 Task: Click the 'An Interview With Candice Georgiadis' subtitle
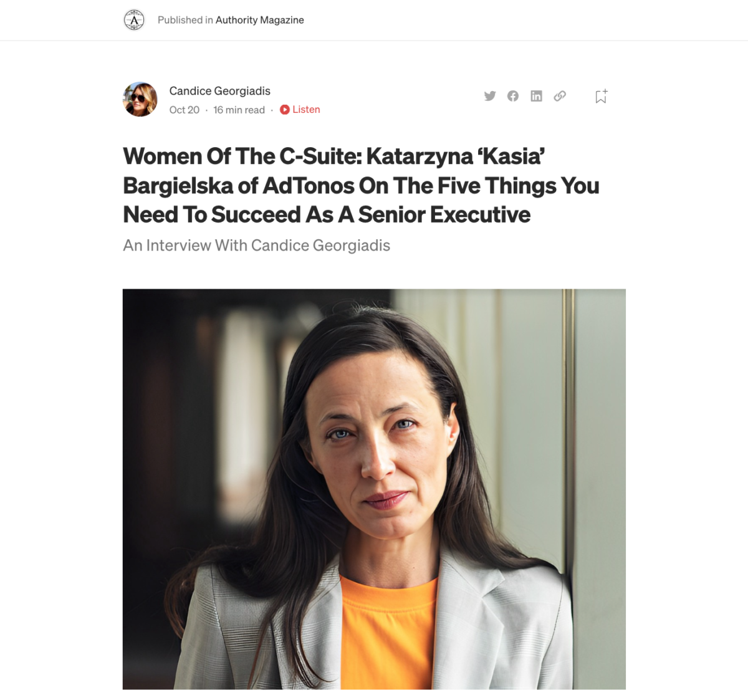(x=256, y=246)
